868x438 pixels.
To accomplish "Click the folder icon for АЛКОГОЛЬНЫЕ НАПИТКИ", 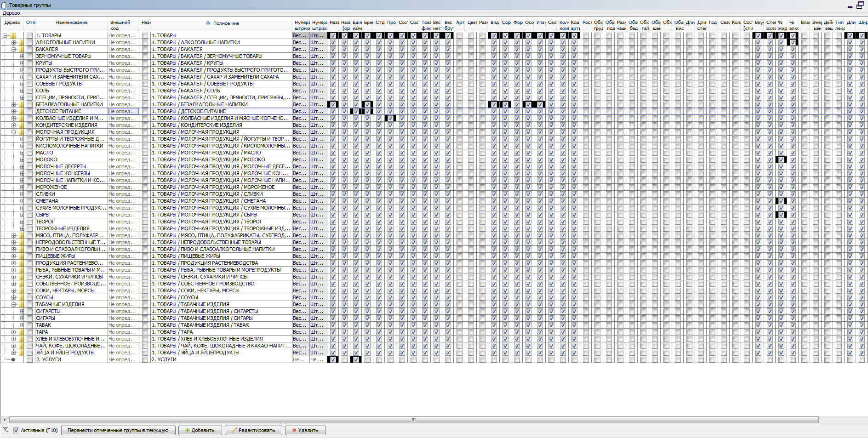I will pyautogui.click(x=21, y=42).
